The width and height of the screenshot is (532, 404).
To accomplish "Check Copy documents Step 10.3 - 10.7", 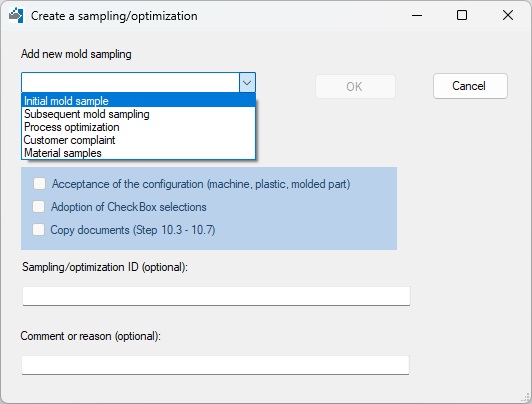I will click(x=38, y=230).
